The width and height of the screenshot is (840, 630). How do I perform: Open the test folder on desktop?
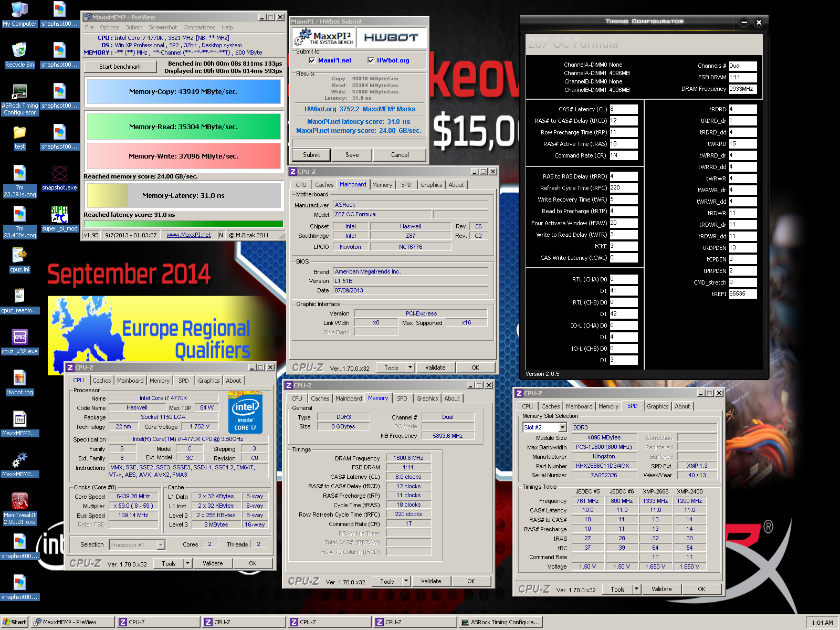click(x=19, y=137)
